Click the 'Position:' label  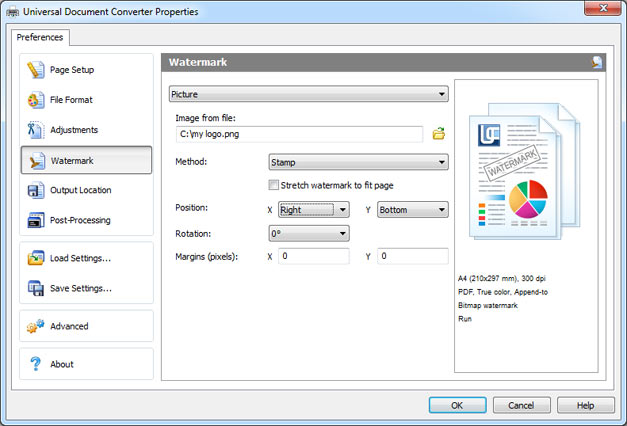pyautogui.click(x=192, y=208)
